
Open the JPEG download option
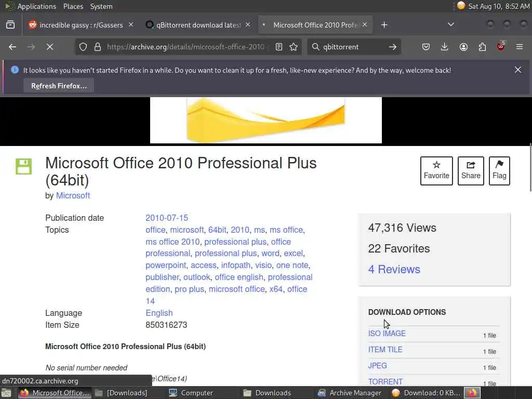pyautogui.click(x=377, y=365)
